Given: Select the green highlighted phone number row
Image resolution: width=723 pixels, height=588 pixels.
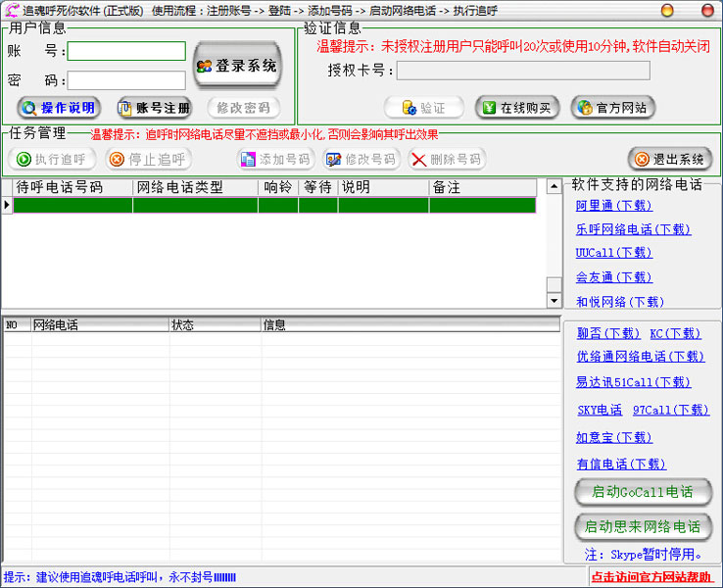Looking at the screenshot, I should coord(274,205).
